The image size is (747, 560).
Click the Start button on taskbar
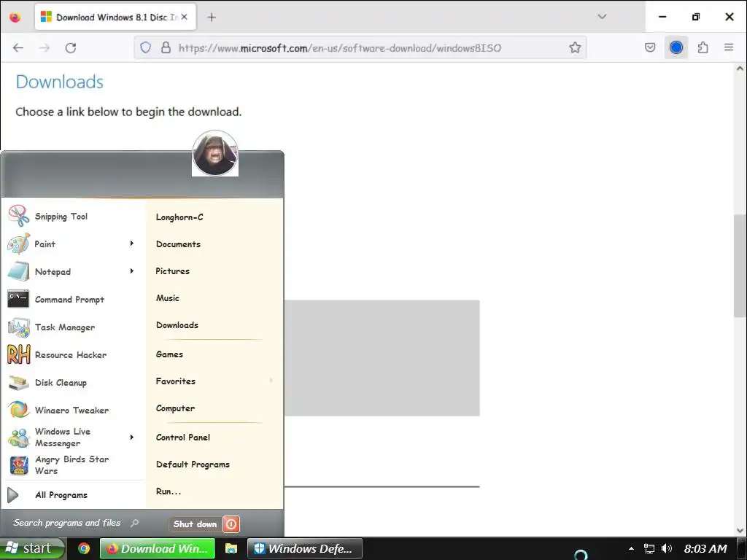[32, 548]
